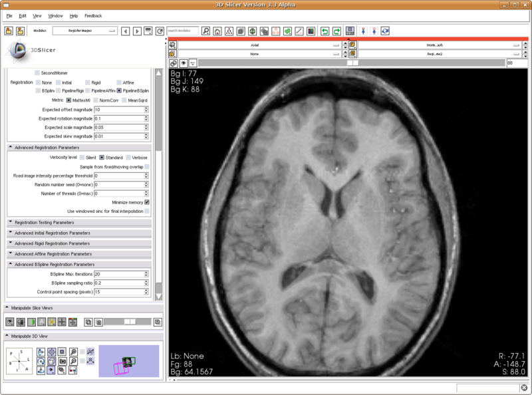Screen dimensions: 532x395
Task: Click the 3D Slicer logo
Action: click(x=27, y=49)
